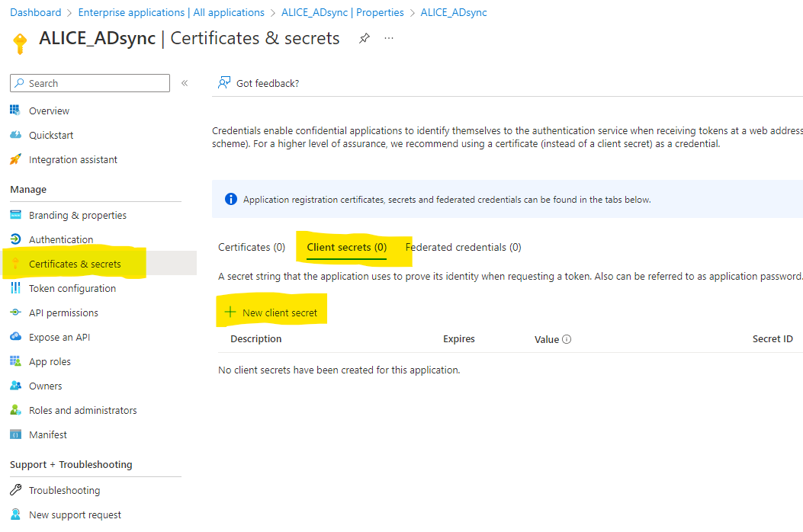Click the Authentication circular arrow icon

point(15,239)
